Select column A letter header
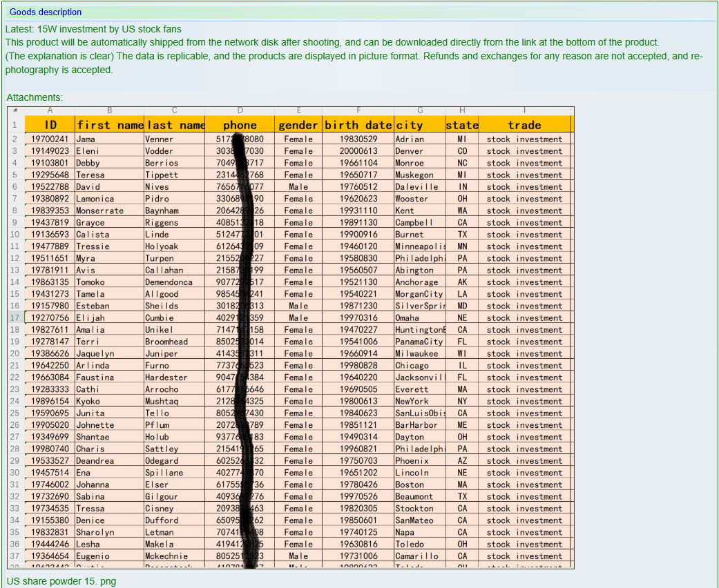 [50, 110]
